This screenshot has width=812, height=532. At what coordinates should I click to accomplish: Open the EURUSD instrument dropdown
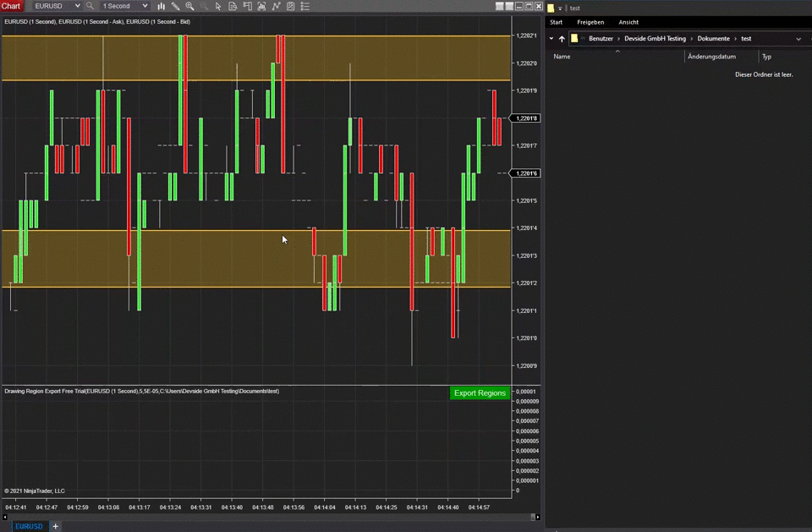[57, 6]
